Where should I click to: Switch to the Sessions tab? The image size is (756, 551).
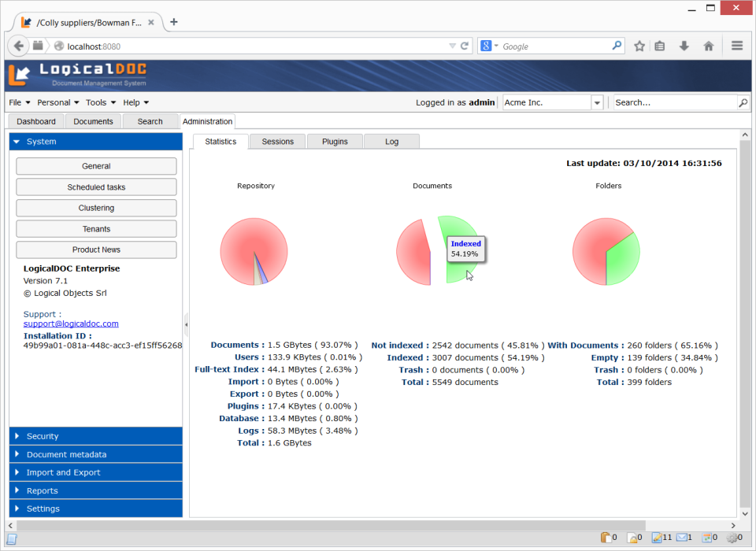pyautogui.click(x=277, y=141)
